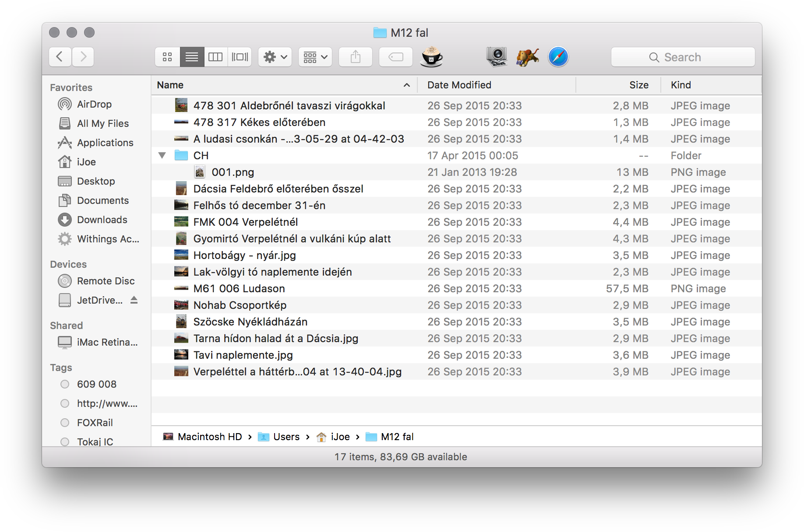This screenshot has height=532, width=804.
Task: Open the Arrange items dropdown
Action: [315, 57]
